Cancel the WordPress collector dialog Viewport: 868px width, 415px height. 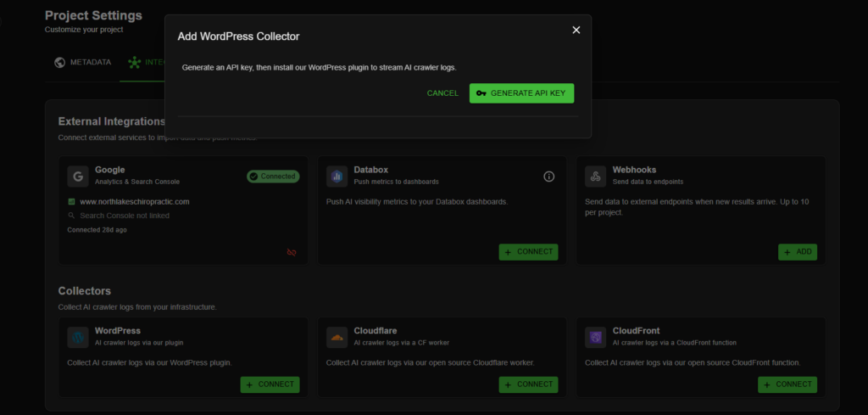(442, 93)
